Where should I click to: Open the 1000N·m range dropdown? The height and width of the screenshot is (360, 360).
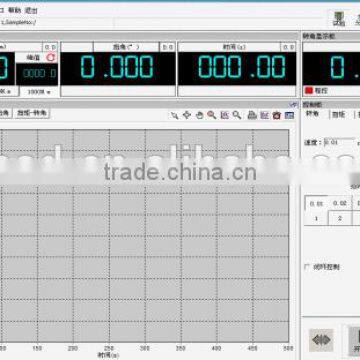(39, 92)
